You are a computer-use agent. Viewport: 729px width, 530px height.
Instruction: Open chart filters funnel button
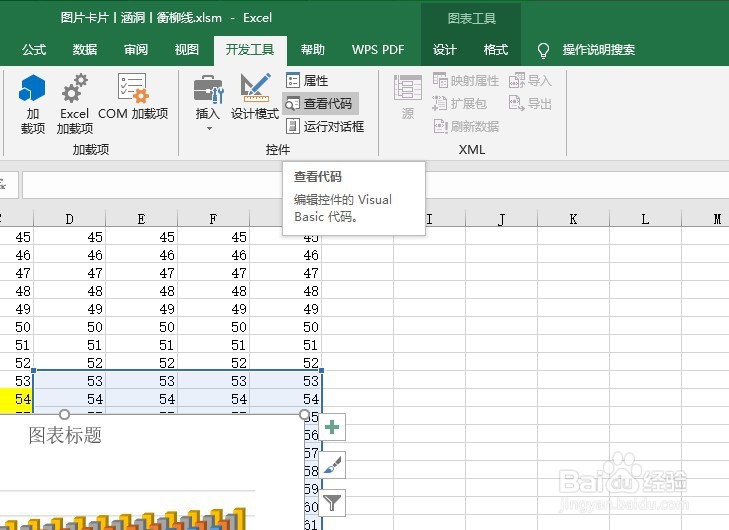332,503
